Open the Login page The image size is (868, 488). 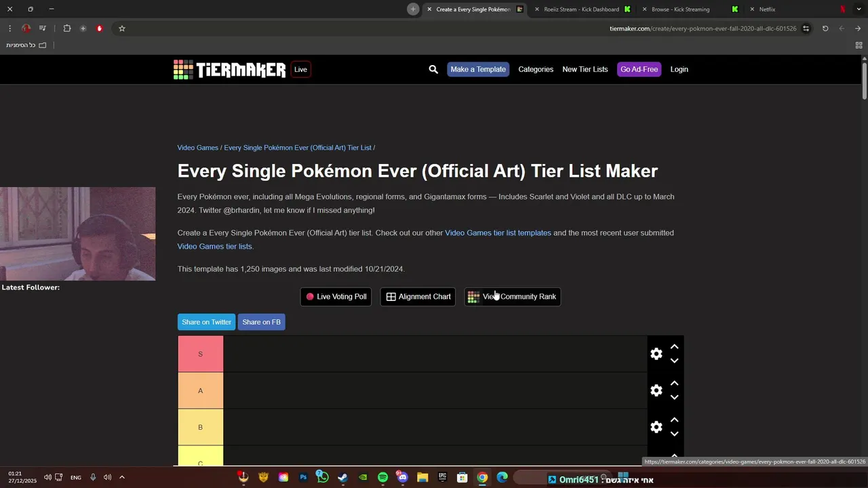679,69
